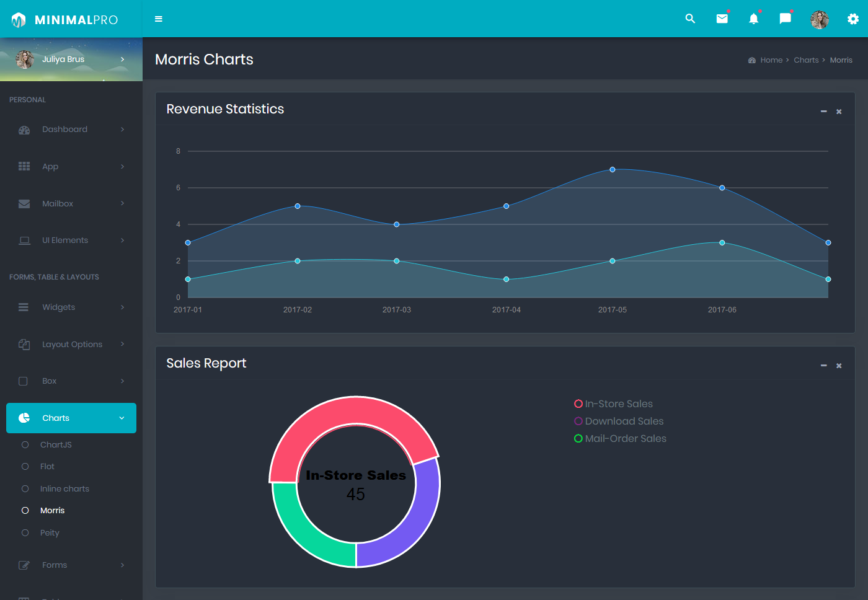Open the Layout Options menu item
The height and width of the screenshot is (600, 868).
click(x=71, y=344)
